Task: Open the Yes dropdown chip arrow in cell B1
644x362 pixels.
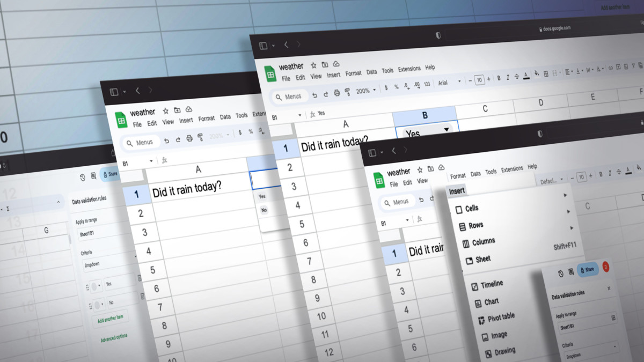Action: pos(446,130)
